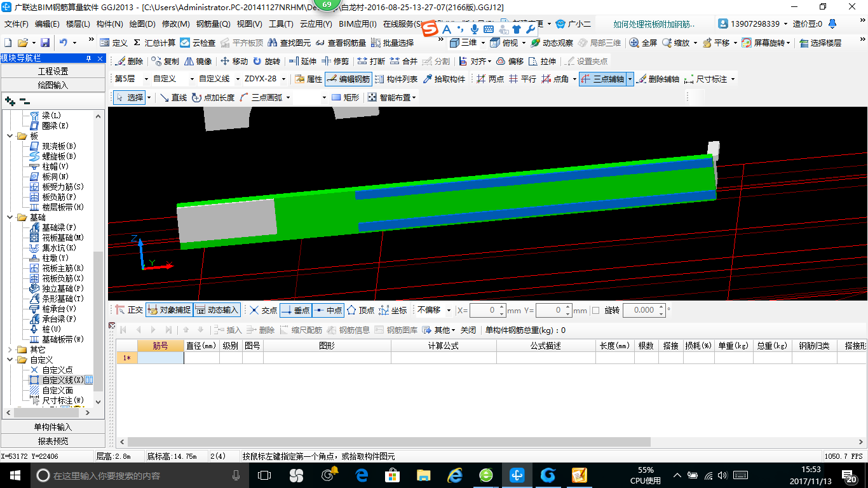868x488 pixels.
Task: Toggle 编辑钢筋 button
Action: 348,79
